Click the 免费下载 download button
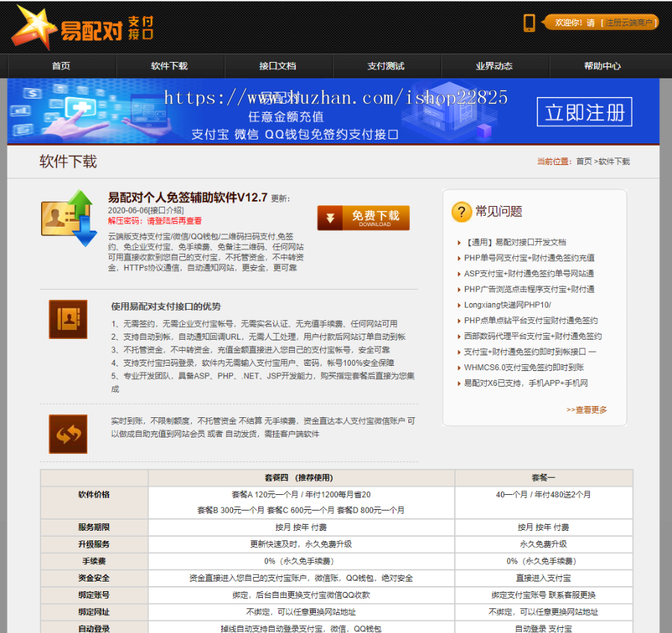The width and height of the screenshot is (672, 633). (364, 218)
